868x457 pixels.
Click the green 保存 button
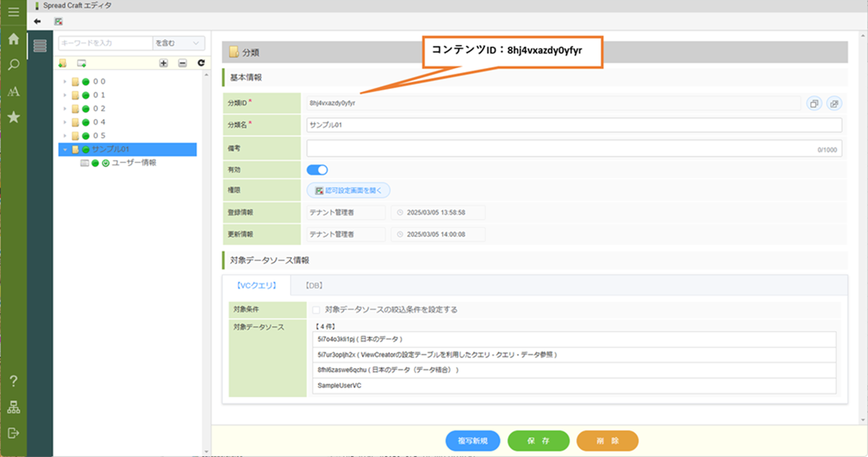pyautogui.click(x=538, y=441)
